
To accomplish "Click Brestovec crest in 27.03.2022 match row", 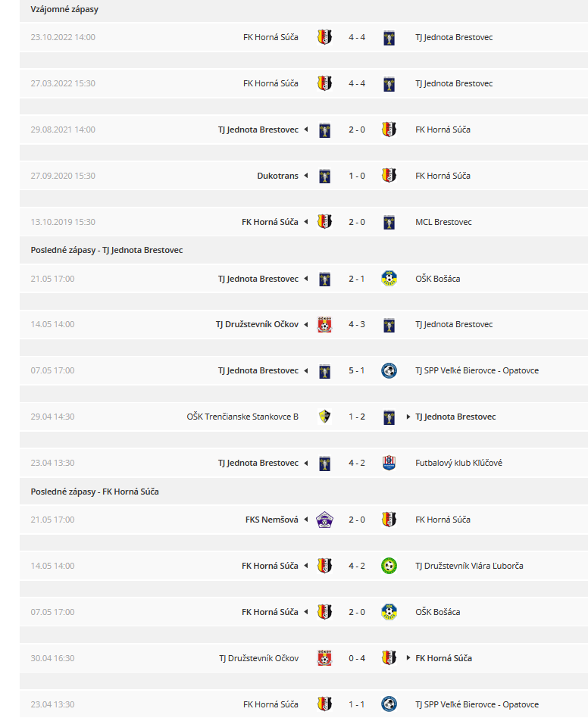I will pos(389,84).
